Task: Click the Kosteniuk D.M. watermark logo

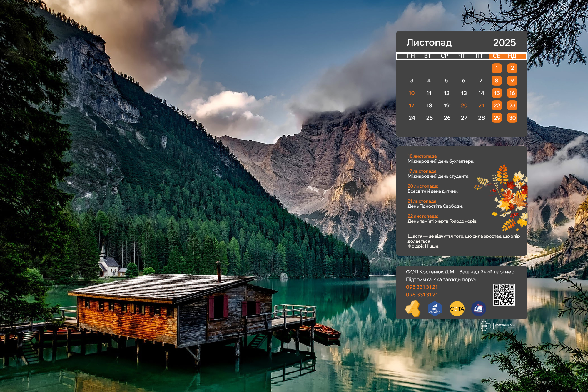Action: click(x=498, y=326)
